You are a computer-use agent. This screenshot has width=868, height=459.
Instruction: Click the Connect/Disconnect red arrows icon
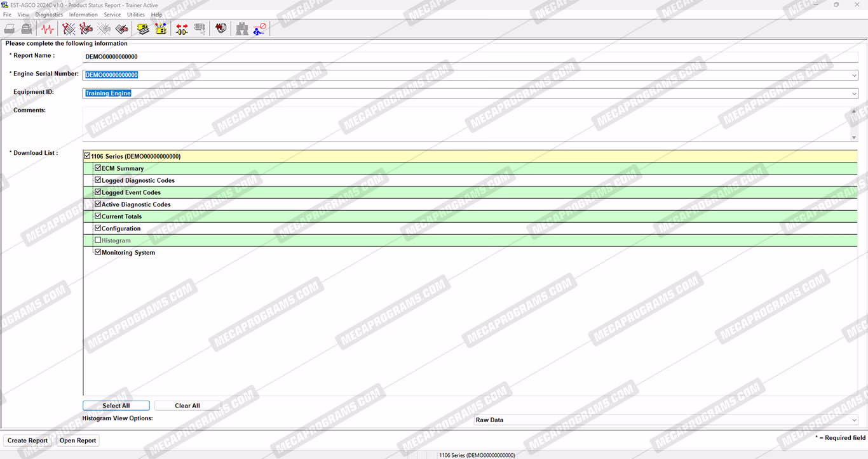182,29
